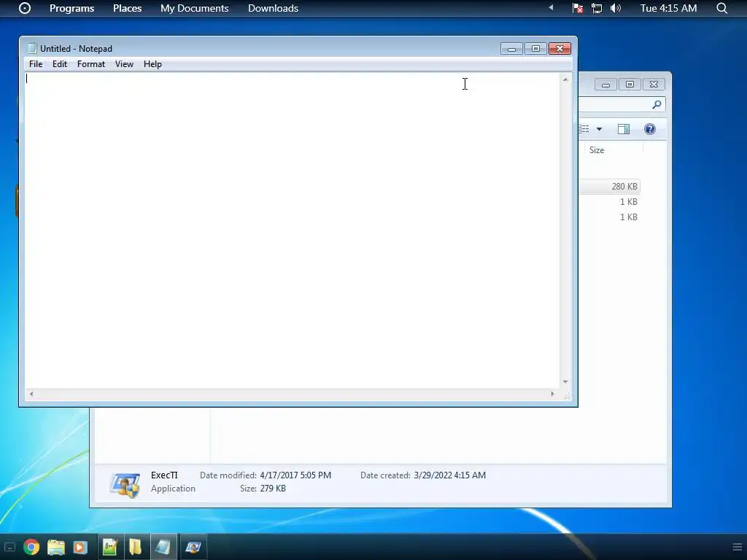The image size is (747, 560).
Task: Switch to the yellow folder taskbar window
Action: click(135, 547)
